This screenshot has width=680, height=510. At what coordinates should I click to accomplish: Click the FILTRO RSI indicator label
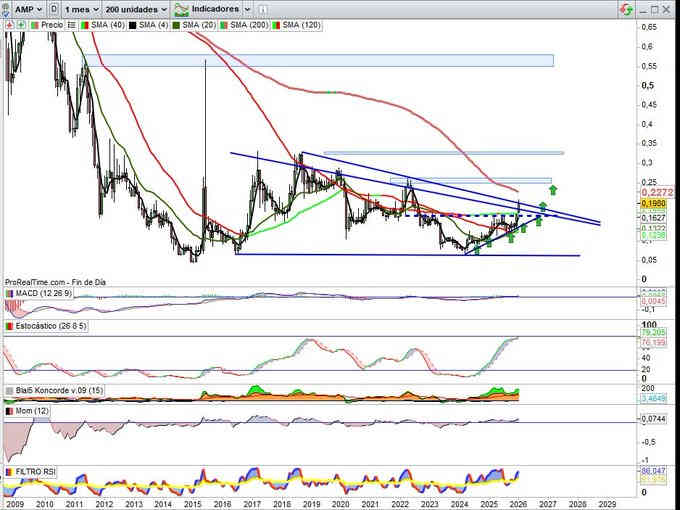coord(39,469)
